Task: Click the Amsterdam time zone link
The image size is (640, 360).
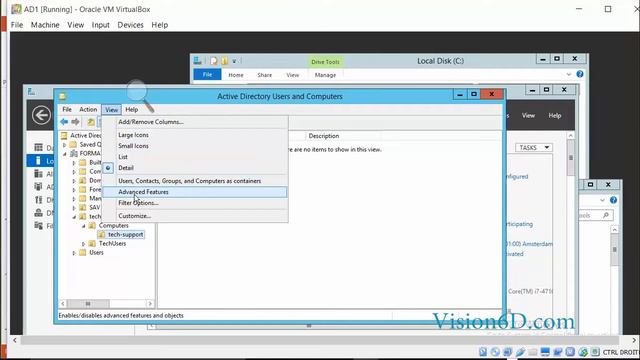Action: pyautogui.click(x=530, y=244)
